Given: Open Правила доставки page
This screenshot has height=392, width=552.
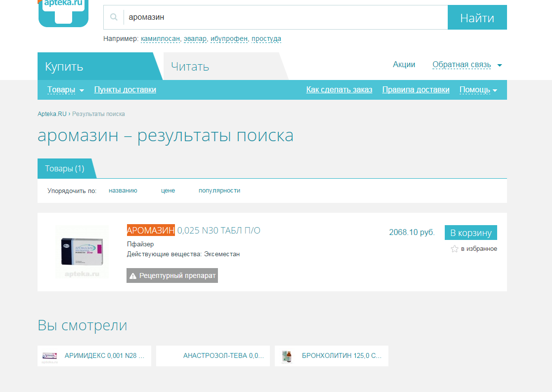Looking at the screenshot, I should (x=416, y=90).
